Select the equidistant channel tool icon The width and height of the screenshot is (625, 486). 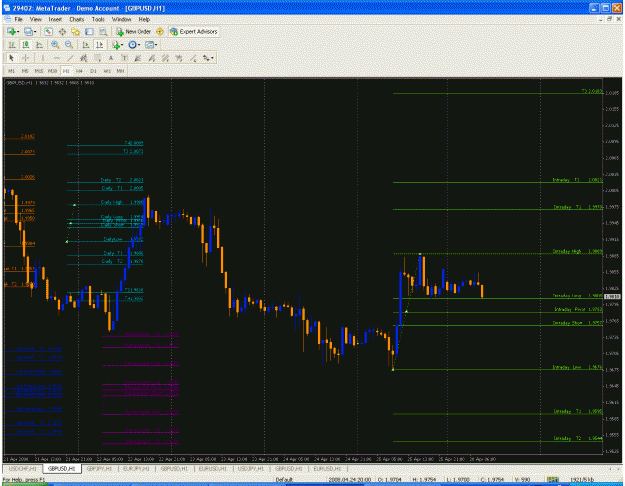point(84,58)
